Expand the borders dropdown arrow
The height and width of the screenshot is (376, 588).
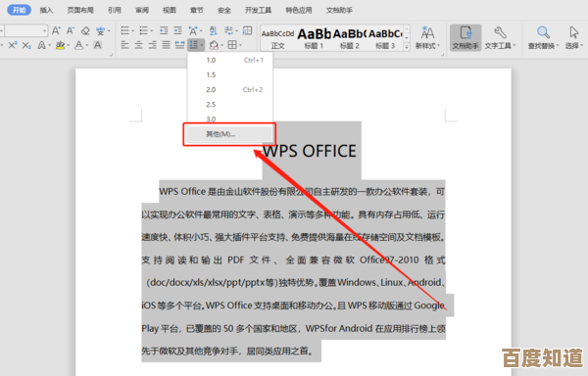pos(240,46)
